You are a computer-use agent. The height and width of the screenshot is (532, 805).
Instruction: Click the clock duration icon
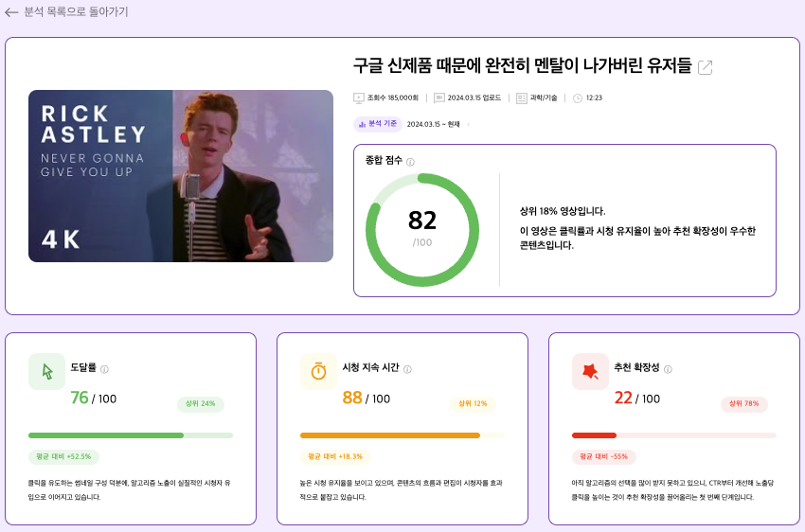tap(578, 98)
